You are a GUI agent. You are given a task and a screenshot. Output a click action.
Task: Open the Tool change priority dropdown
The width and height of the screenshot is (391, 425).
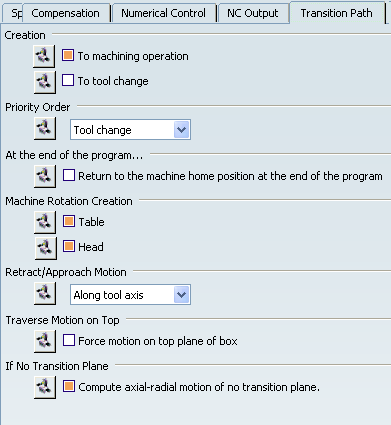click(x=130, y=130)
